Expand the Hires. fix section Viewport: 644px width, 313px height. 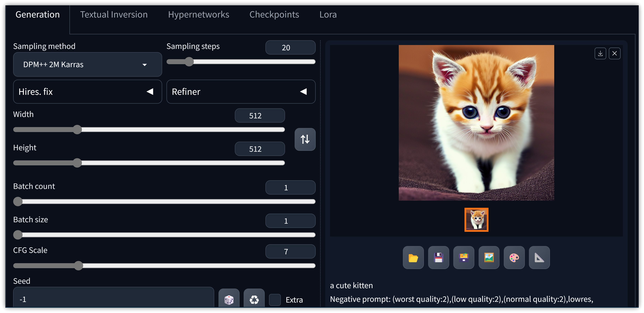tap(87, 92)
